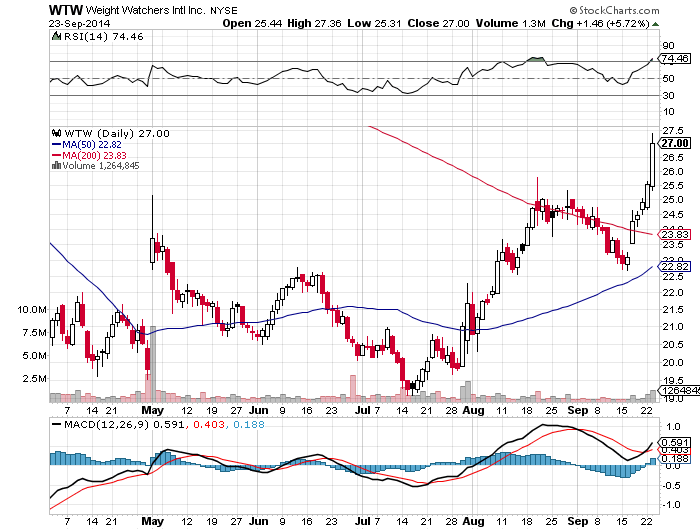Click the Jun label on lower time axis
The image size is (700, 530).
coord(258,521)
